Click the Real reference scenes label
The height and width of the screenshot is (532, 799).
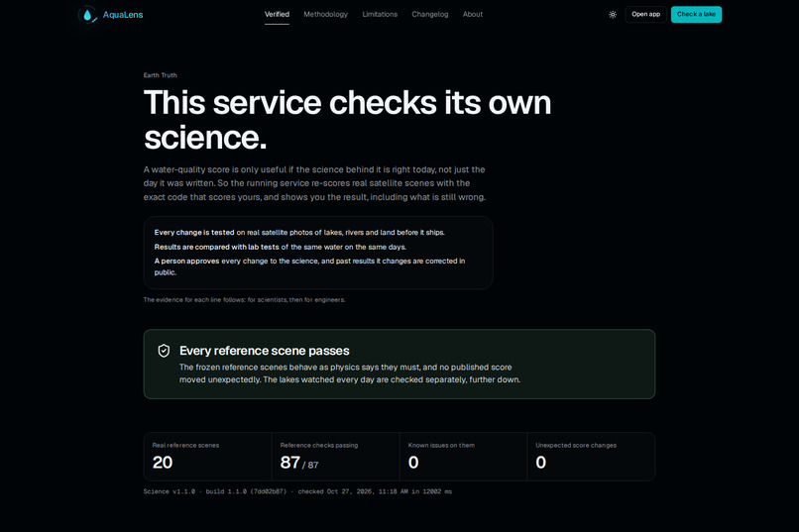pyautogui.click(x=185, y=446)
